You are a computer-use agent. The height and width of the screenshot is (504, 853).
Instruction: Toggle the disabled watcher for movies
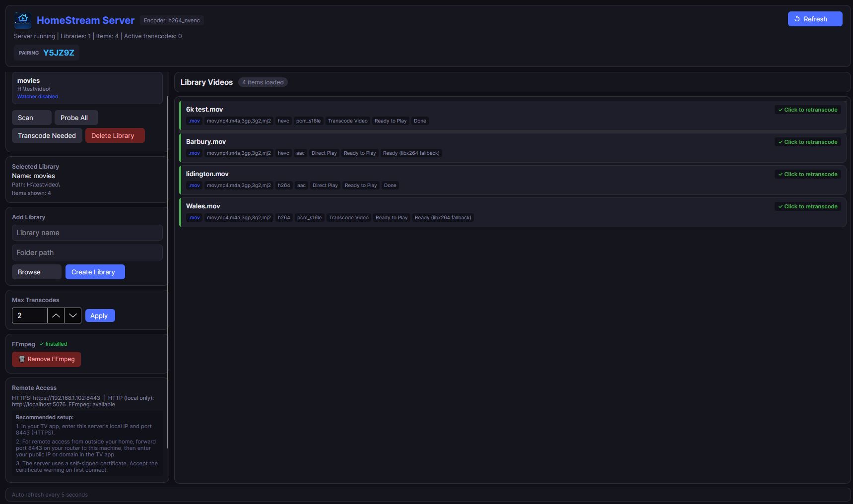(x=37, y=96)
